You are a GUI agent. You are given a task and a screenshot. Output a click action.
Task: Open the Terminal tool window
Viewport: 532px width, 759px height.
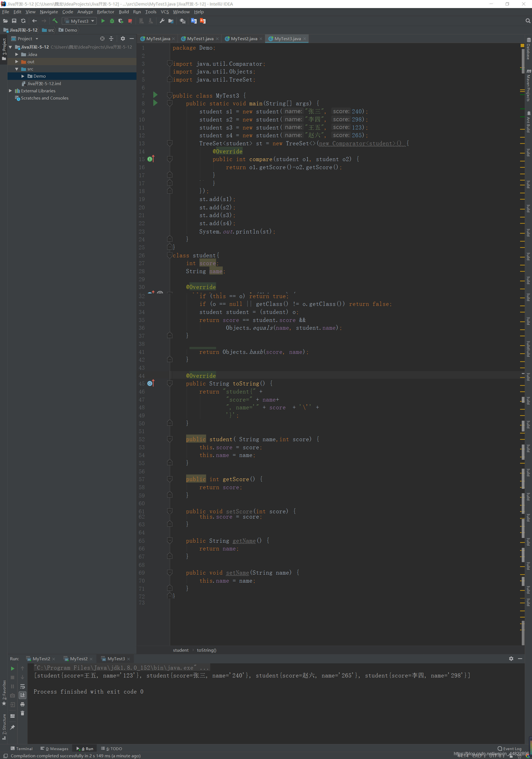[x=21, y=749]
